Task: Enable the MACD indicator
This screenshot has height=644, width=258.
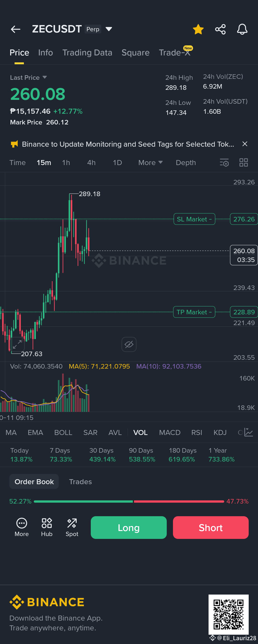Action: [170, 433]
